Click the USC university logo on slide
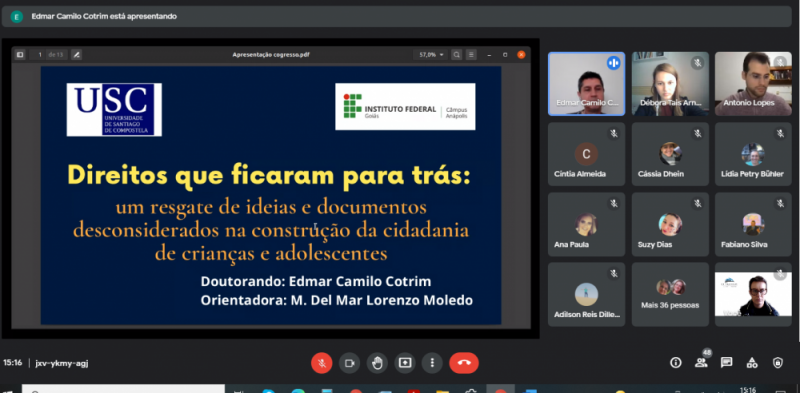 pyautogui.click(x=114, y=110)
